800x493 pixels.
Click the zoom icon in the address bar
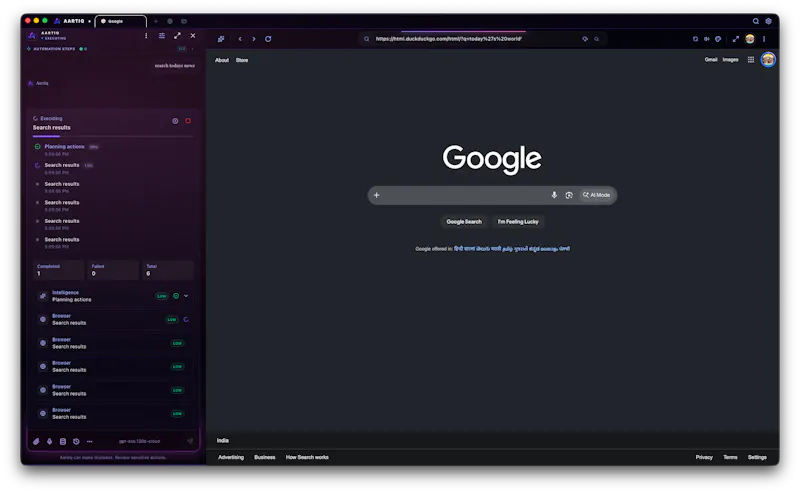pyautogui.click(x=596, y=39)
